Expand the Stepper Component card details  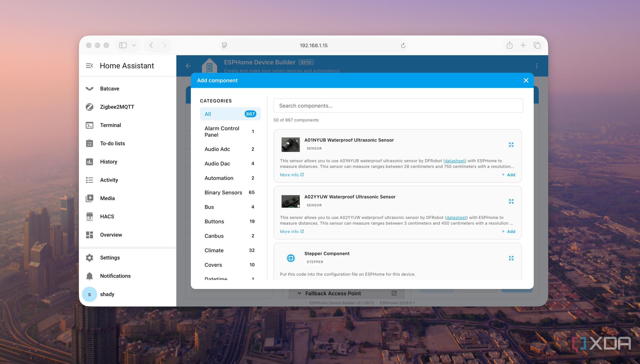tap(511, 258)
